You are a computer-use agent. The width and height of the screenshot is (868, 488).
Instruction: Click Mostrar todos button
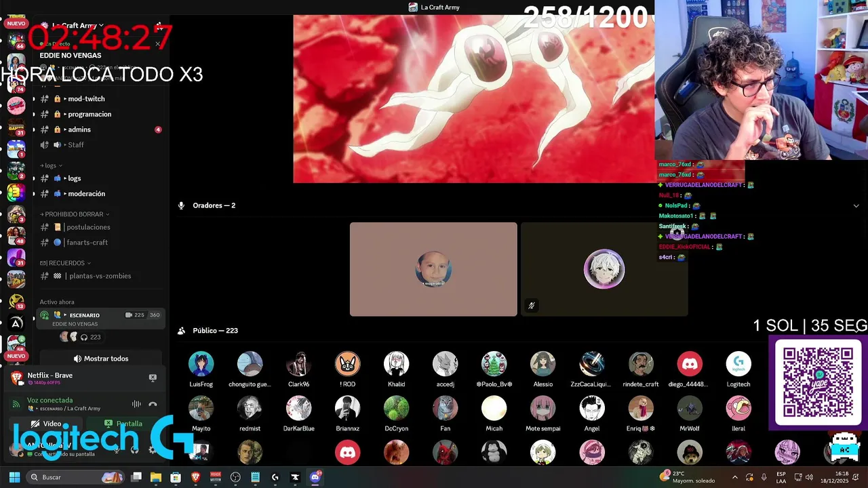tap(100, 359)
